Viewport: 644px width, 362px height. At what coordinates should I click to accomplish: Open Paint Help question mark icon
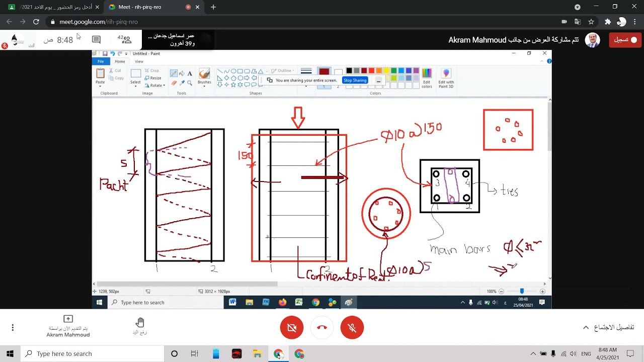549,61
